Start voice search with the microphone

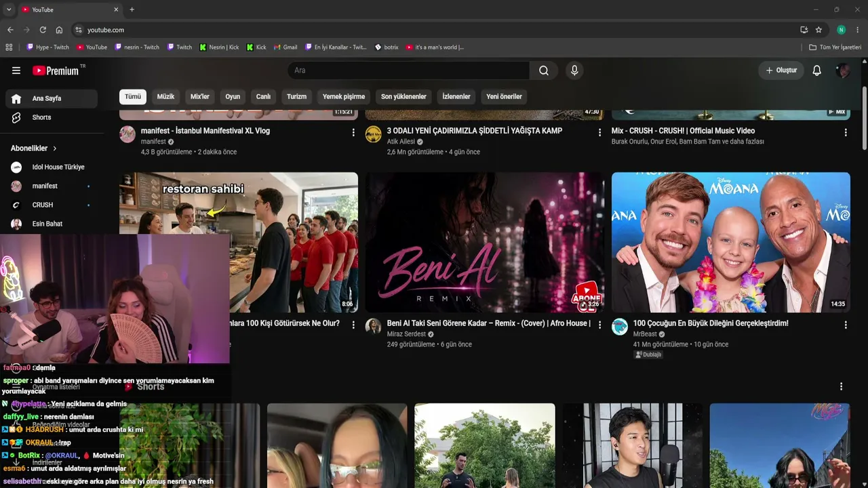(x=574, y=70)
